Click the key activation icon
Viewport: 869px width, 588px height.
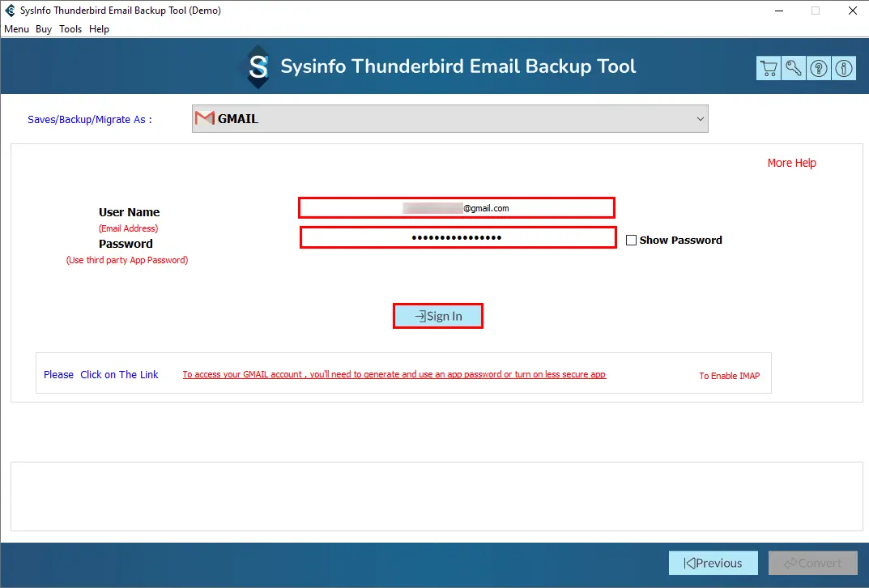click(x=794, y=69)
